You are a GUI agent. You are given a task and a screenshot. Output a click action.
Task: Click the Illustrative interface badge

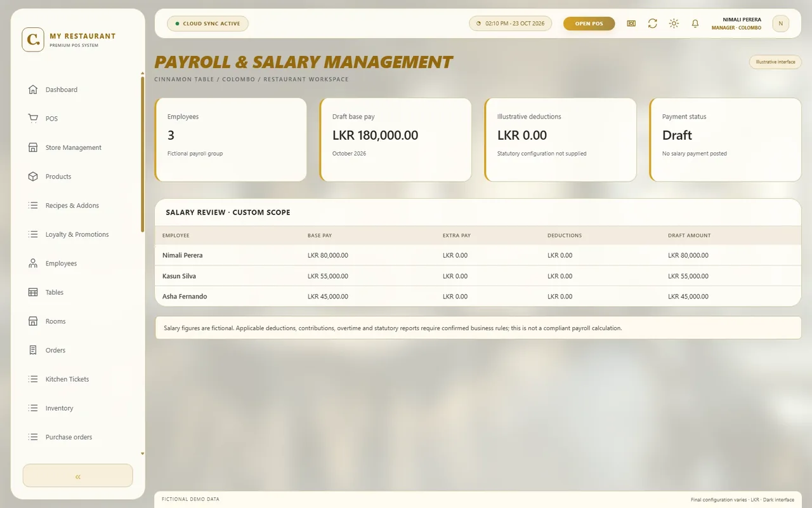point(775,62)
